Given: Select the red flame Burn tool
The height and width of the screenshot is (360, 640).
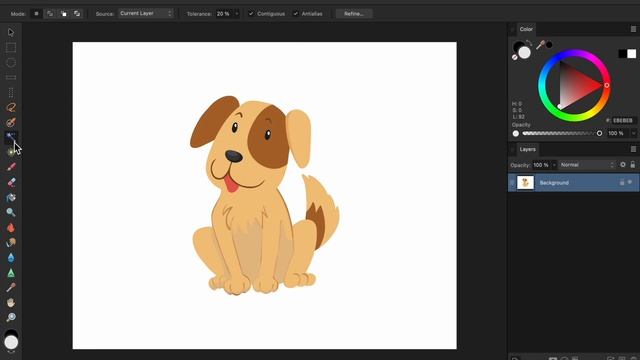Looking at the screenshot, I should click(x=11, y=227).
